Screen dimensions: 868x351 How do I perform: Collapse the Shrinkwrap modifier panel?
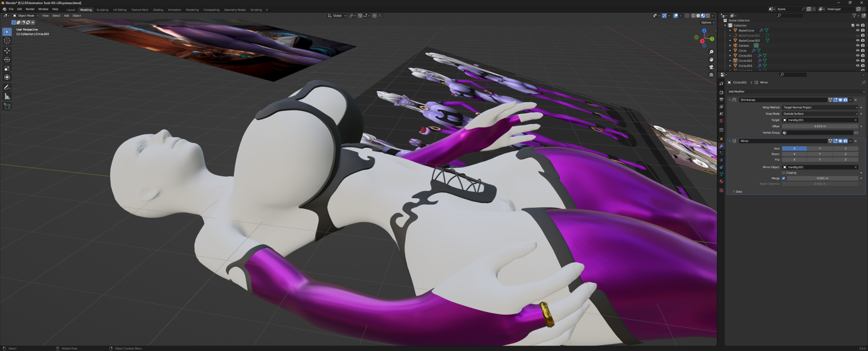(730, 100)
